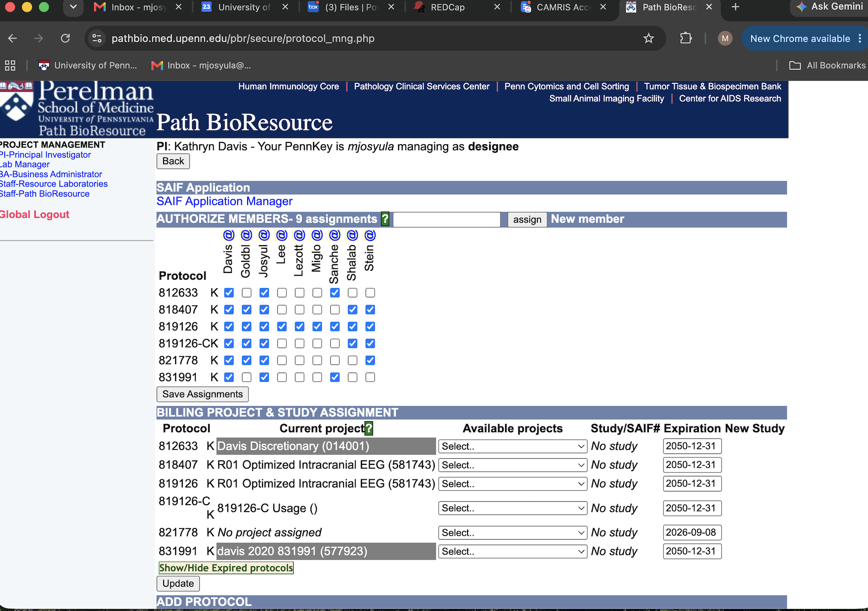This screenshot has width=868, height=611.
Task: Click the email icon above Stein column
Action: 370,235
